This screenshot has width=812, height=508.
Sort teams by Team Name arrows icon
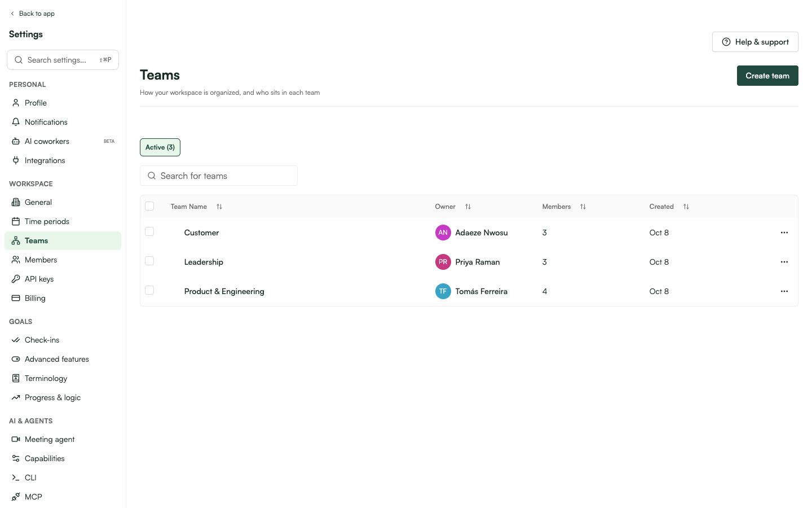(x=219, y=207)
